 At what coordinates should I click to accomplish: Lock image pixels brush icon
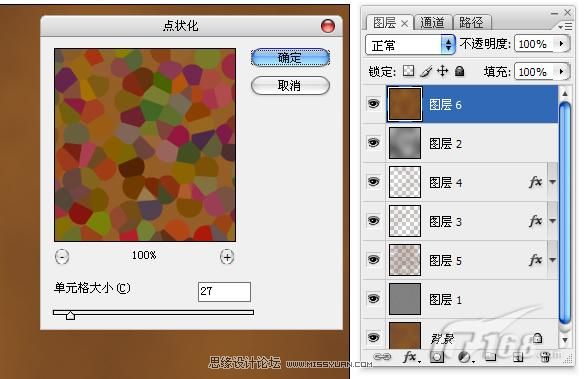(426, 71)
